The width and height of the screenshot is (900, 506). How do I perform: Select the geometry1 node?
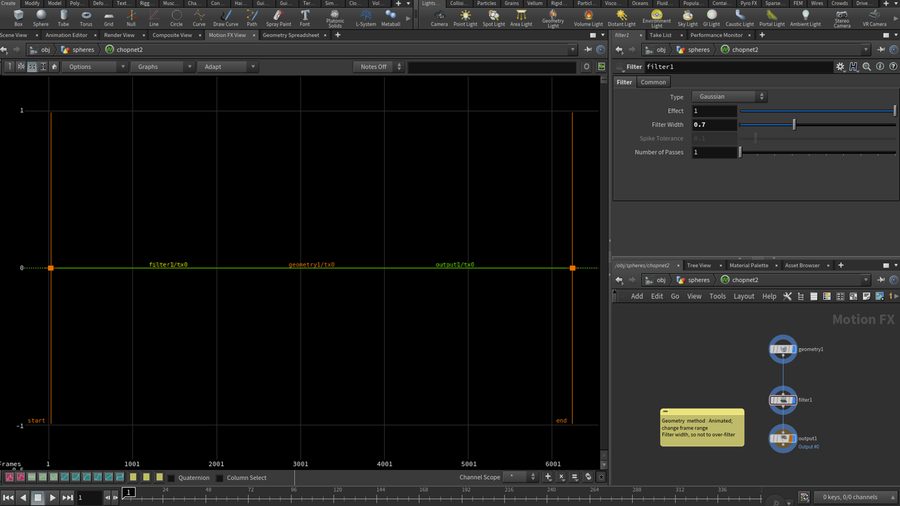pyautogui.click(x=783, y=349)
